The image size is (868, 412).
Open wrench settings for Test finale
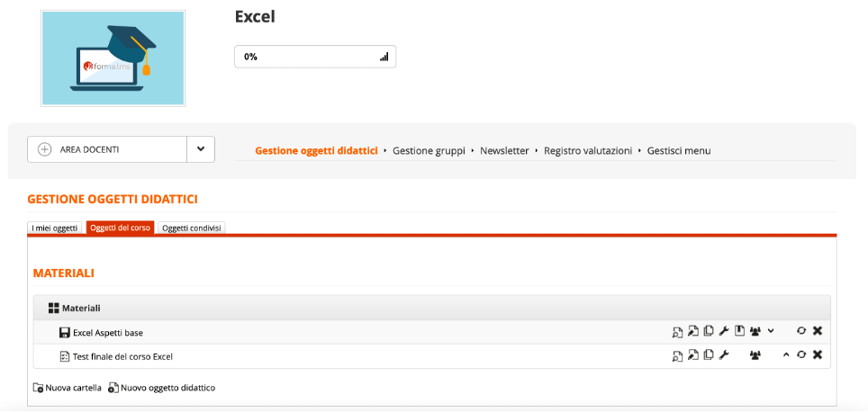723,356
